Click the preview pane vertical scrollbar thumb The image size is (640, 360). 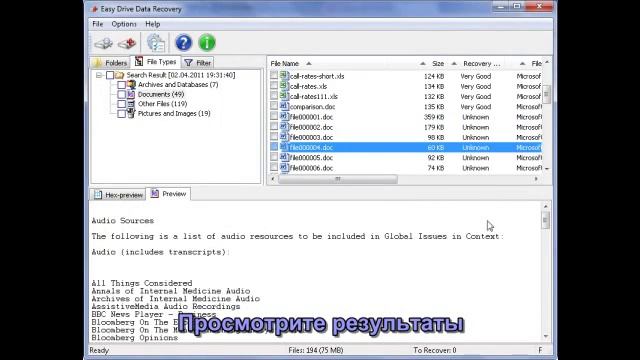[x=546, y=220]
